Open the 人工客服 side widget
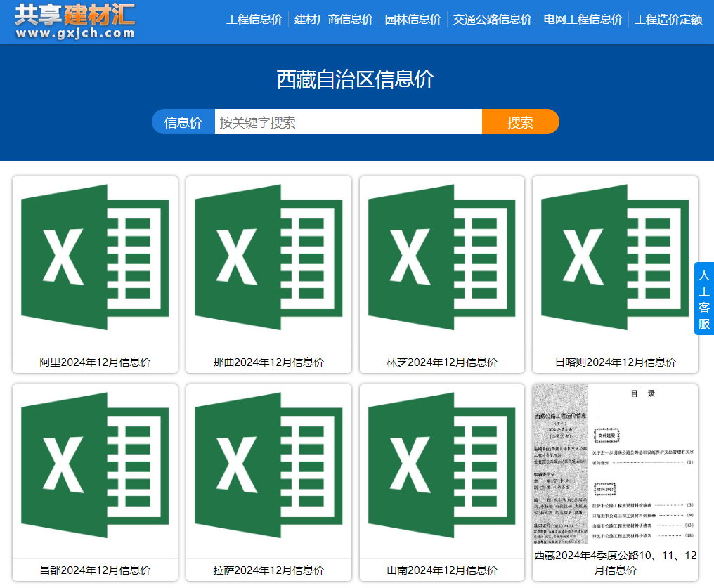 coord(704,299)
